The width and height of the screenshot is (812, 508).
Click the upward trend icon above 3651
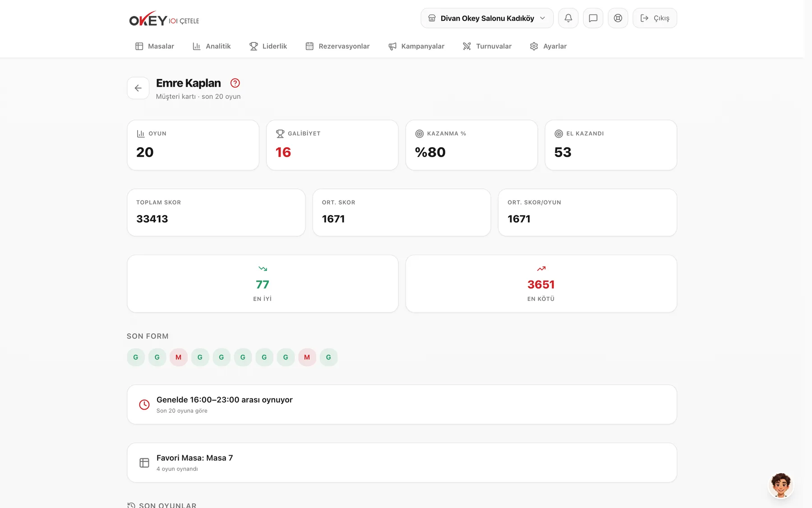541,269
